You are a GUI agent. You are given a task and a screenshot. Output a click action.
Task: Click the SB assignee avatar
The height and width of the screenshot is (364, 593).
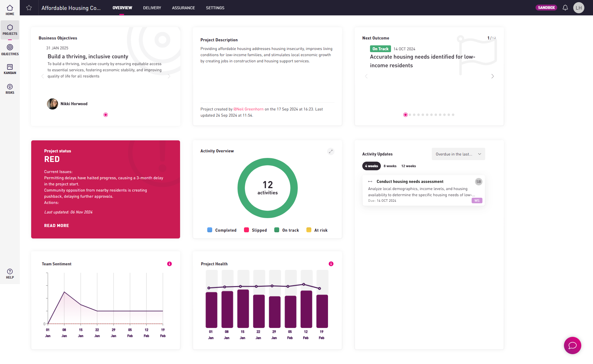pyautogui.click(x=478, y=182)
